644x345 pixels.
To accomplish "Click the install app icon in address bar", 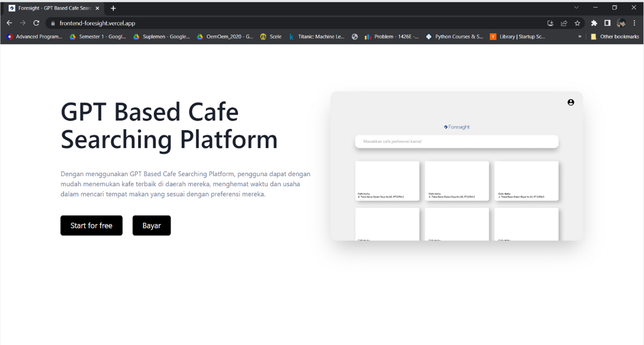I will tap(550, 23).
